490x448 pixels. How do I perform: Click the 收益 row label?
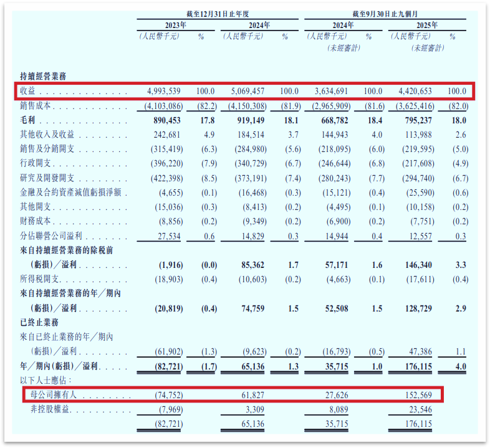[x=27, y=92]
